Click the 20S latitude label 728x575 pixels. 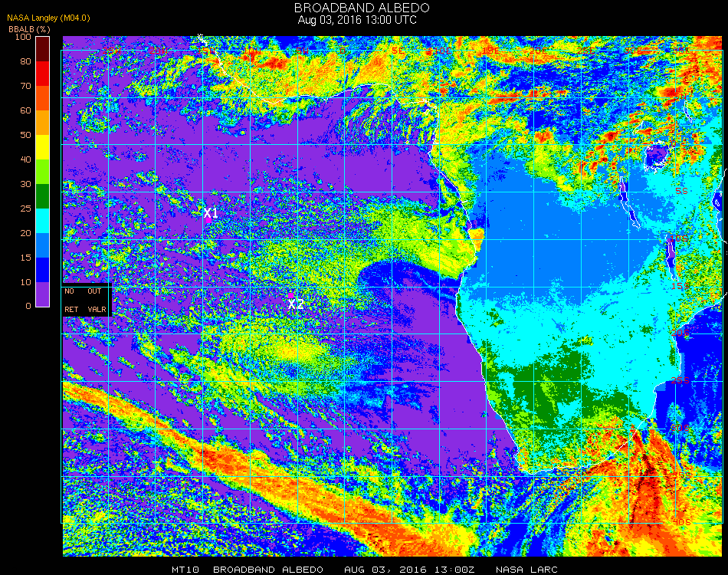[680, 333]
